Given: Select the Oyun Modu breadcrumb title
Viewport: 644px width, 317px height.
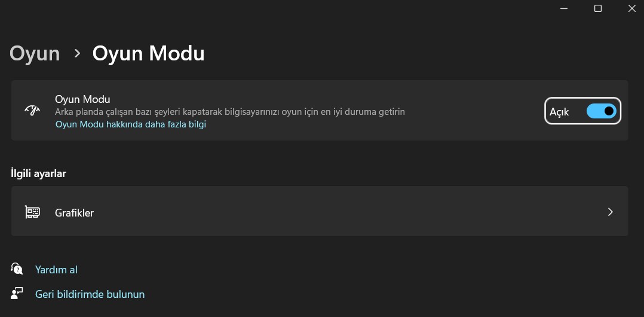Looking at the screenshot, I should point(148,54).
